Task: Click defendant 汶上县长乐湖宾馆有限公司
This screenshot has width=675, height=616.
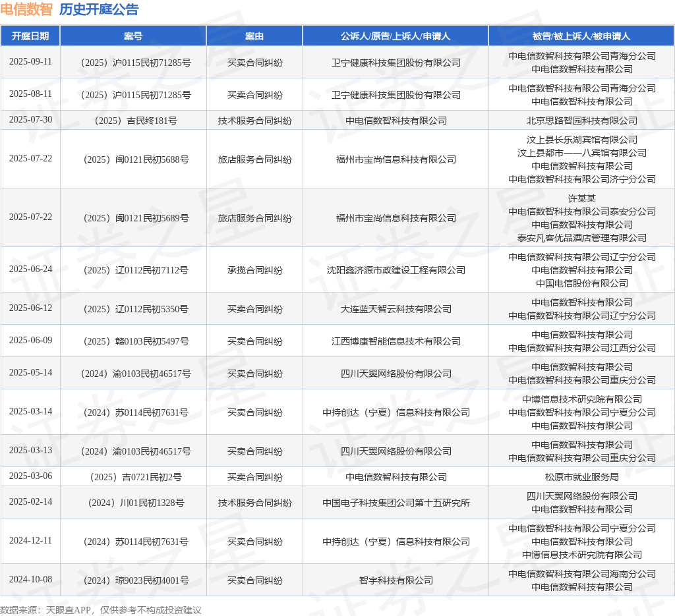Action: point(581,140)
